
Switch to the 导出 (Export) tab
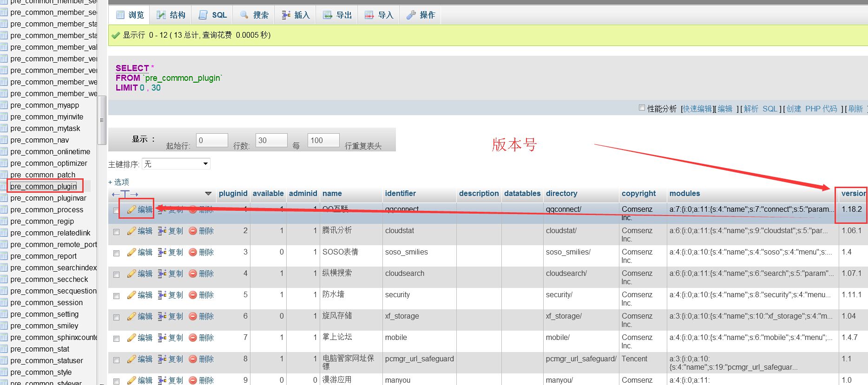pyautogui.click(x=337, y=15)
